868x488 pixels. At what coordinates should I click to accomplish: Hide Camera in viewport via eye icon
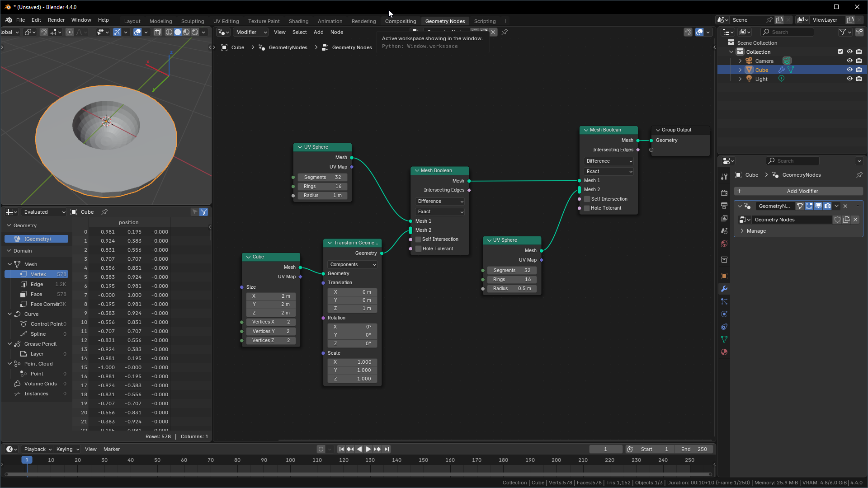coord(849,61)
